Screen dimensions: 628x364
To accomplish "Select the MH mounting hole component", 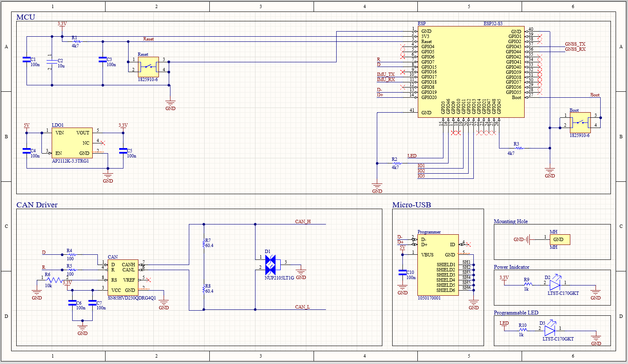I will coord(559,239).
